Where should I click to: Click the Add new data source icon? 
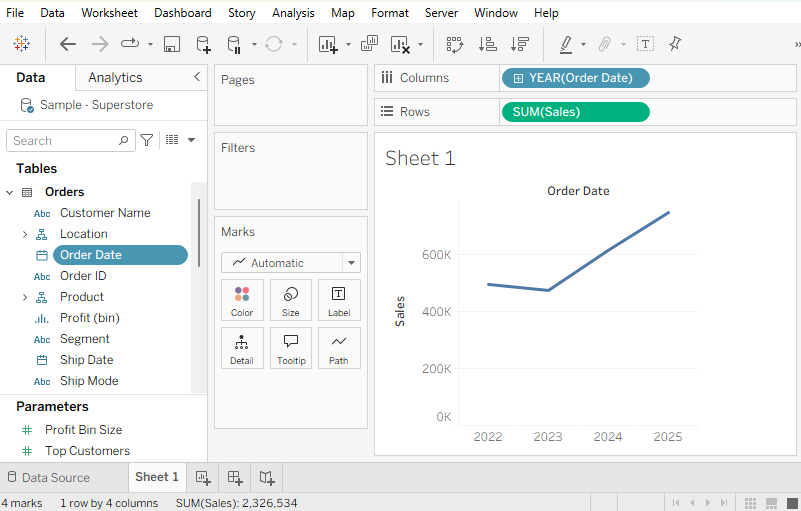203,44
